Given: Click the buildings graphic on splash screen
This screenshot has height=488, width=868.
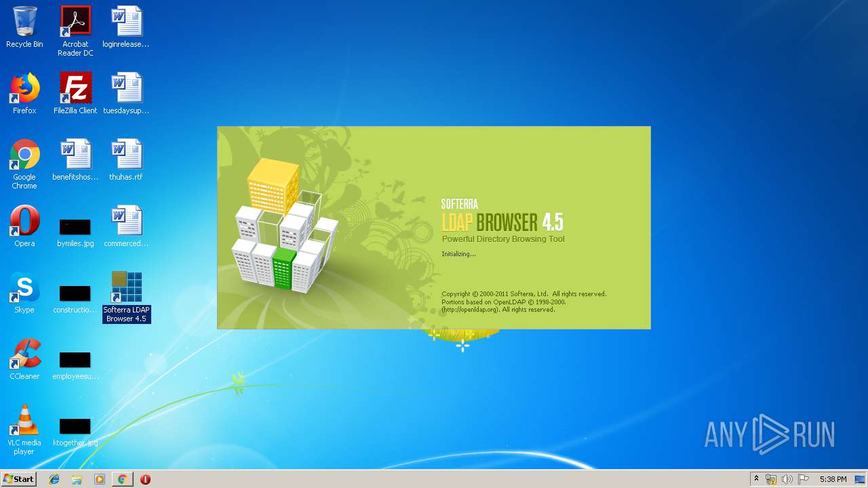Looking at the screenshot, I should (285, 225).
